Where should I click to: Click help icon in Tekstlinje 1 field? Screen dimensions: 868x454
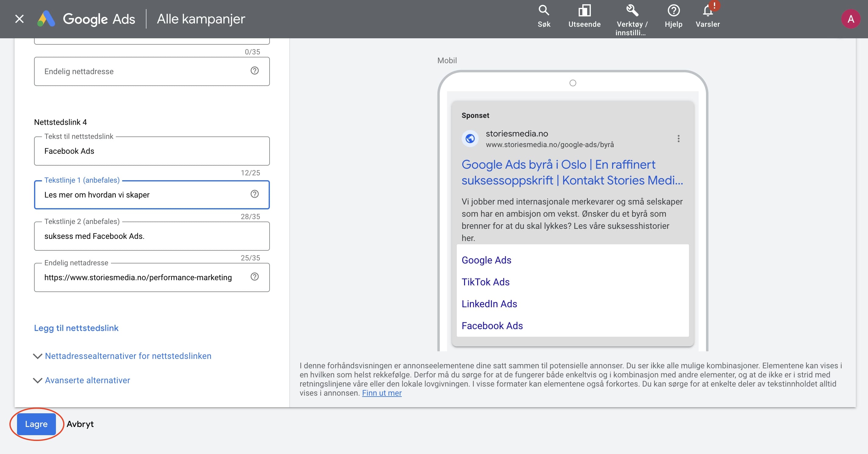click(254, 194)
